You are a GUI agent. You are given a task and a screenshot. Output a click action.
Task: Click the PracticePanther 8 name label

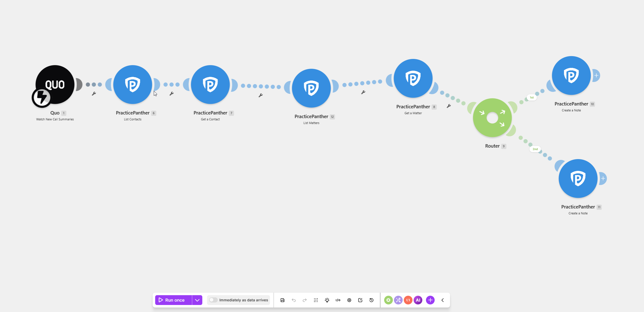[413, 107]
